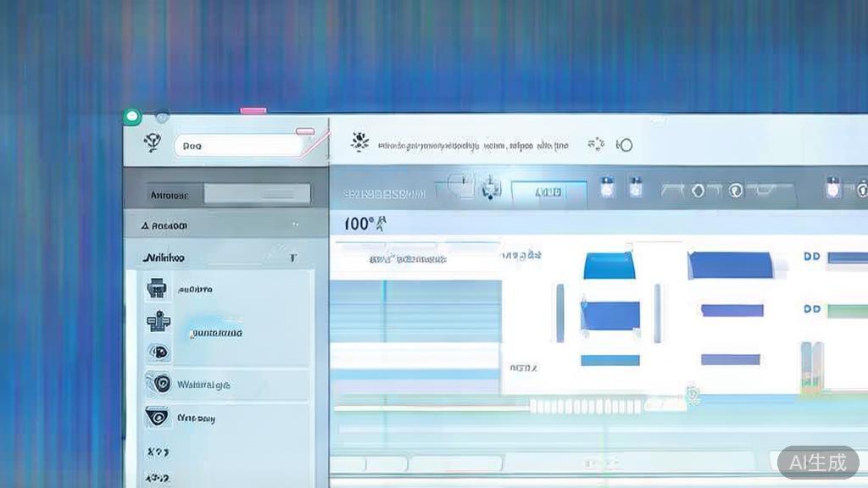Click the small eye icon in the sidebar

(159, 352)
